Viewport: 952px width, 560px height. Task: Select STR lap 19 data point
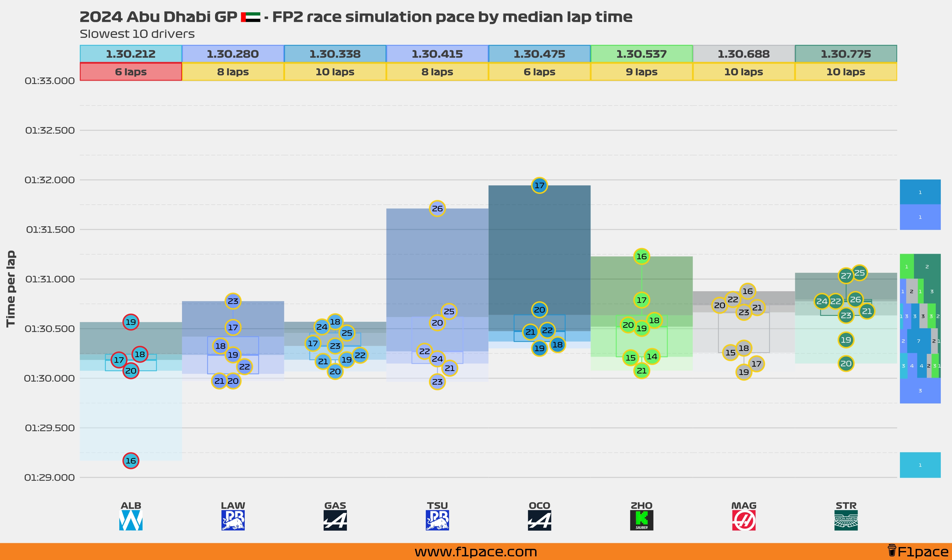[x=846, y=340]
